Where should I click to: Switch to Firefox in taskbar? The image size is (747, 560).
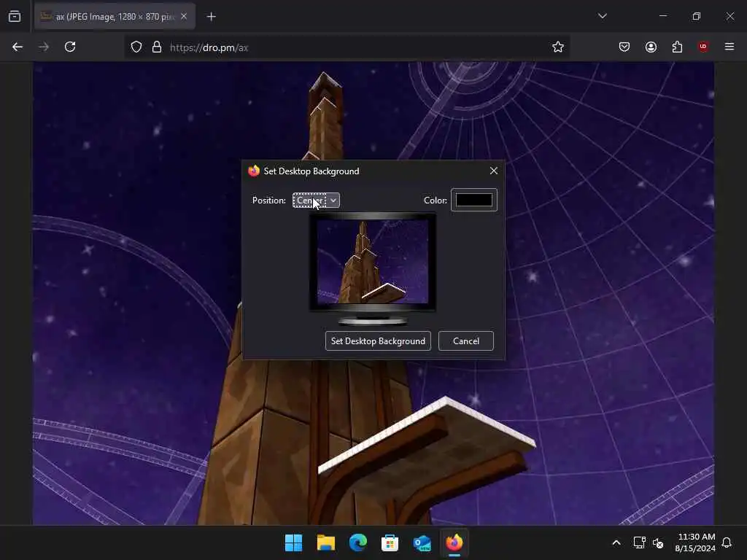tap(454, 542)
